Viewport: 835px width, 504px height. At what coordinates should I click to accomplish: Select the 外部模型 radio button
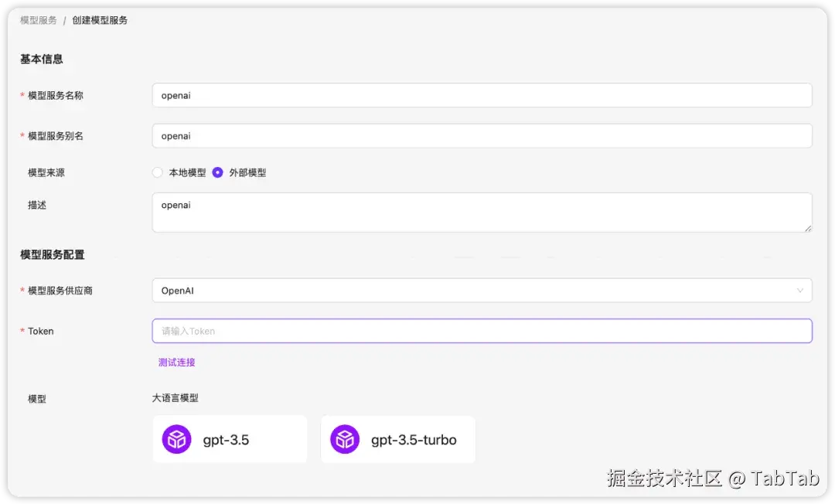coord(217,172)
